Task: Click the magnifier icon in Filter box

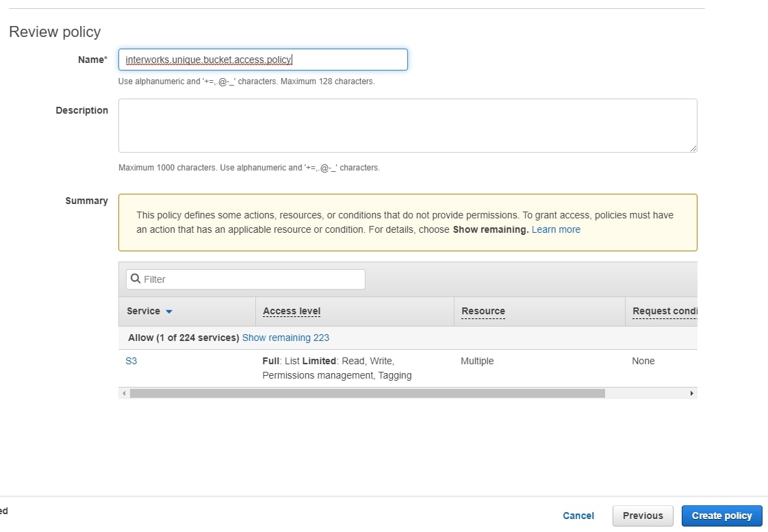Action: pyautogui.click(x=136, y=279)
